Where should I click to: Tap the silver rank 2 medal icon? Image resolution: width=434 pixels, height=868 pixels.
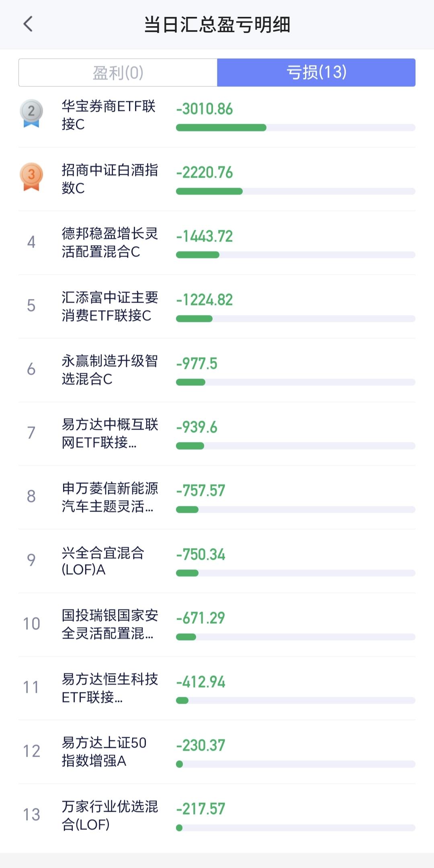pos(31,113)
